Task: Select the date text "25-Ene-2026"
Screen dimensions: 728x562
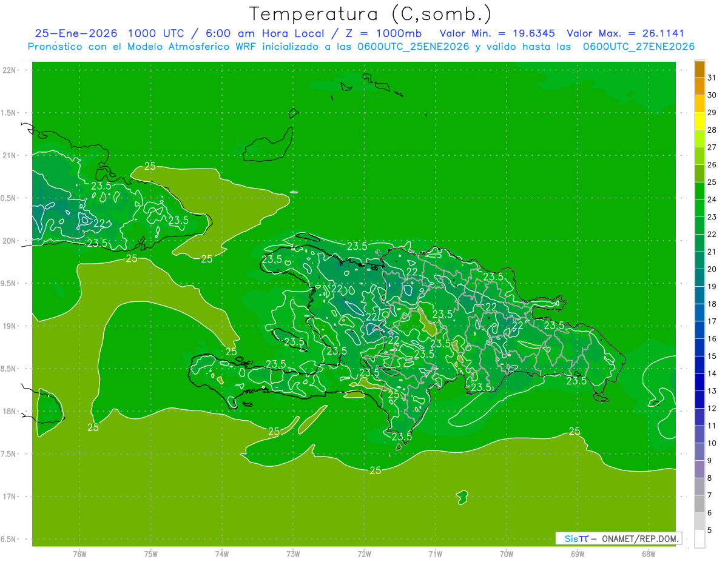Action: (x=75, y=33)
